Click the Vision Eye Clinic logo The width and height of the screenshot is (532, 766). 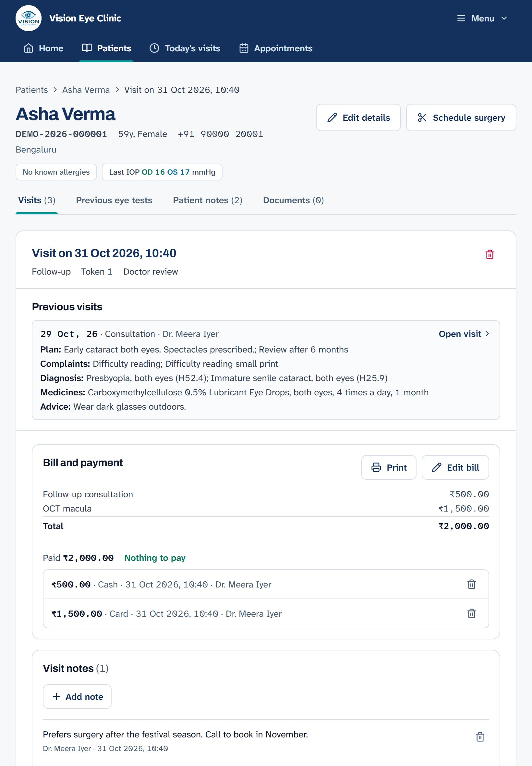pos(28,18)
